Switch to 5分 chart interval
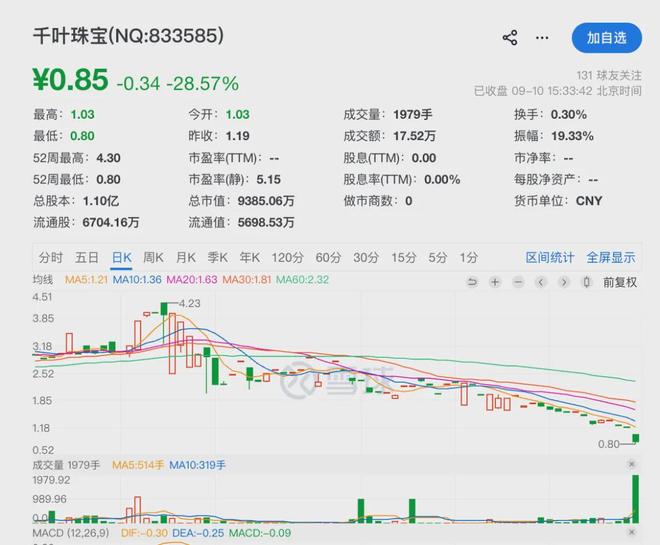Screen dimensions: 660x545 [438, 257]
